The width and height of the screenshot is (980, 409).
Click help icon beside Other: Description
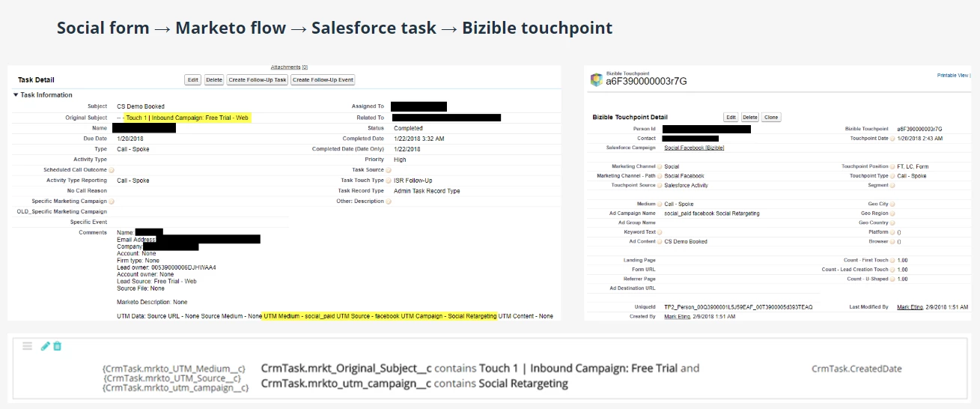point(389,202)
